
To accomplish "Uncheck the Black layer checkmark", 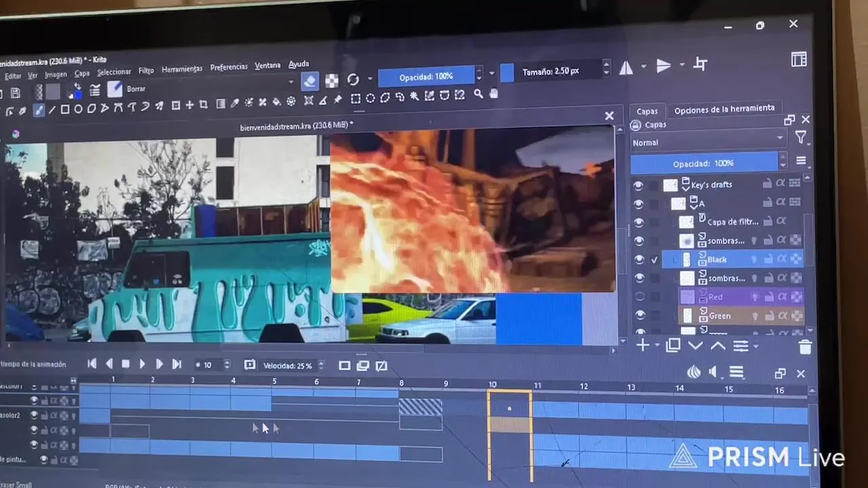I will [x=654, y=260].
